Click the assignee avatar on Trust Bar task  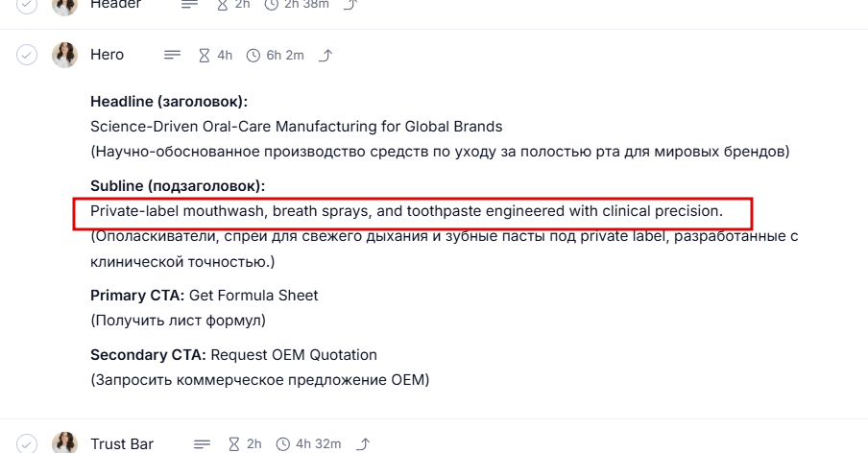point(64,443)
